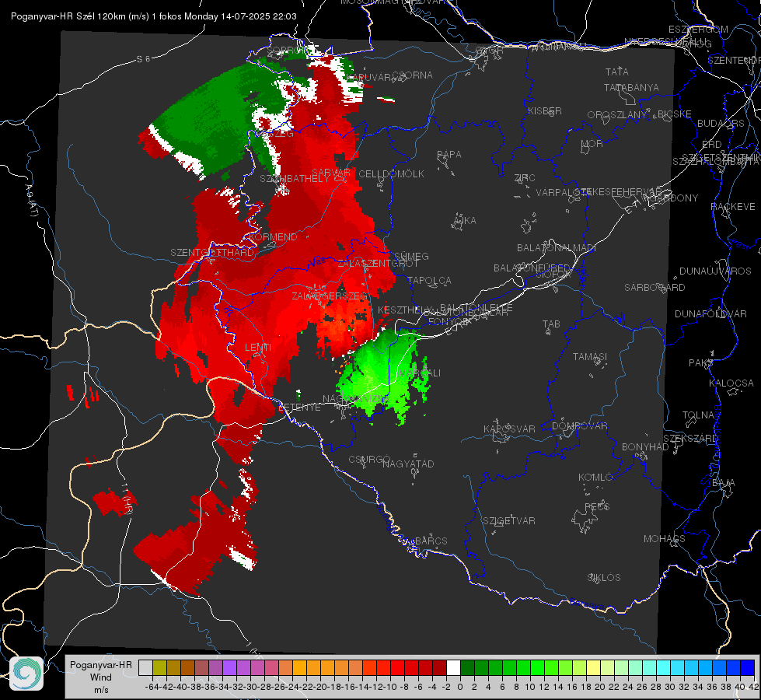
Task: Click the BICSKE label
Action: click(675, 114)
